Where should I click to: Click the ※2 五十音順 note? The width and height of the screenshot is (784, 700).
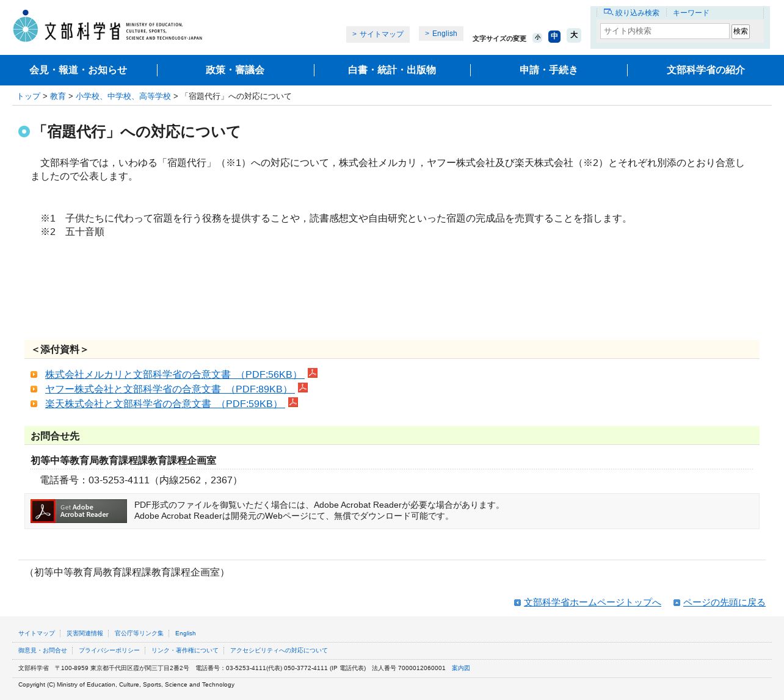coord(73,232)
